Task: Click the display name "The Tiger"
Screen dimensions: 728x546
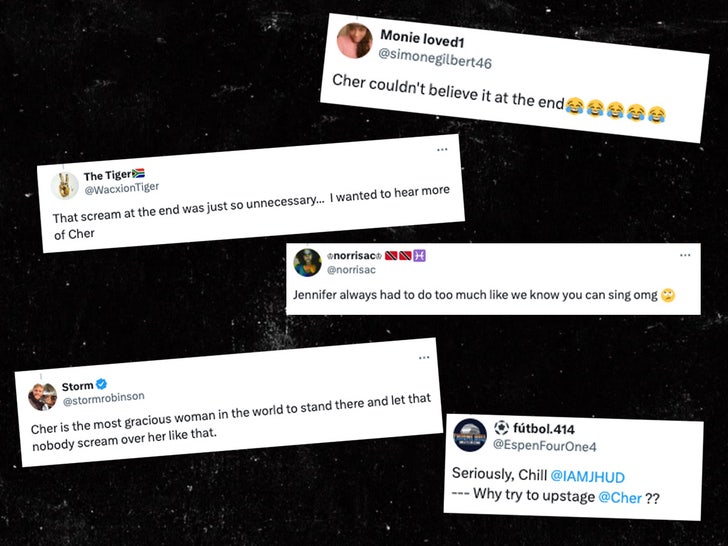Action: [107, 175]
